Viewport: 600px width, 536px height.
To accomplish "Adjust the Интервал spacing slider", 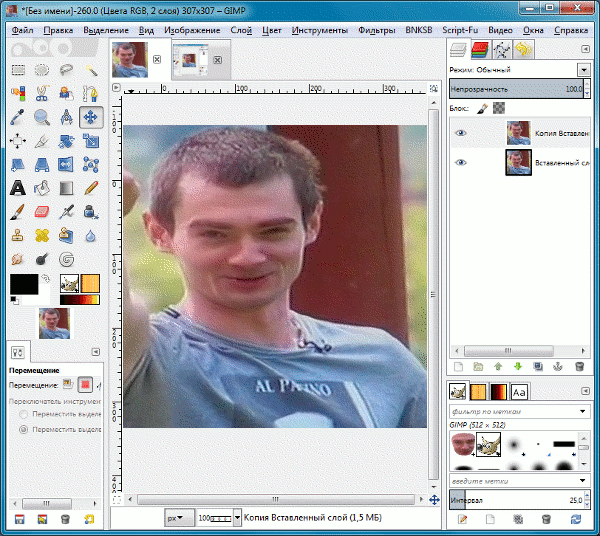I will pos(517,500).
